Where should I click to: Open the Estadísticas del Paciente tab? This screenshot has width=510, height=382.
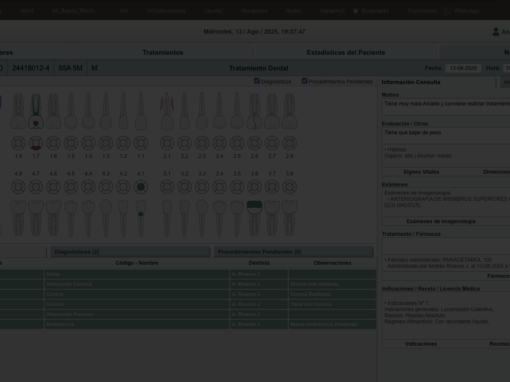click(346, 52)
